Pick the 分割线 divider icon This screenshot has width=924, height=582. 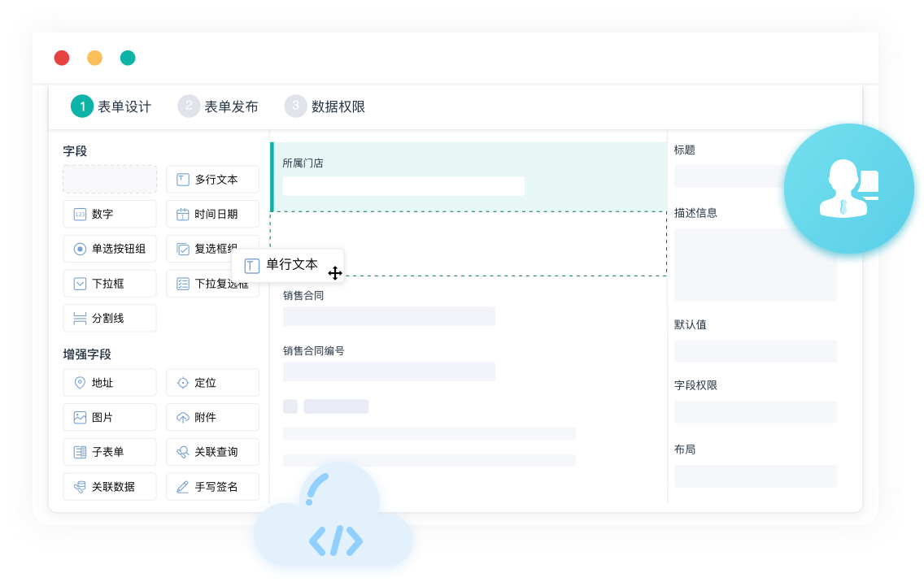click(x=80, y=319)
